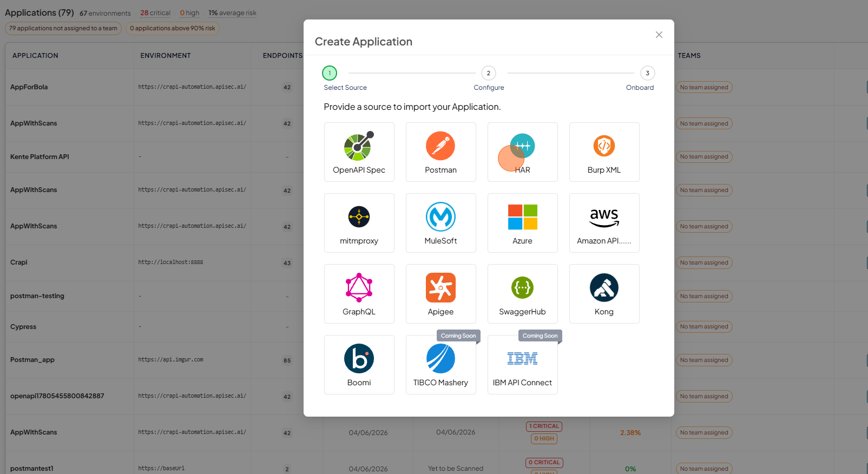Click the 'No team assigned' badge for Cypress

pyautogui.click(x=704, y=326)
